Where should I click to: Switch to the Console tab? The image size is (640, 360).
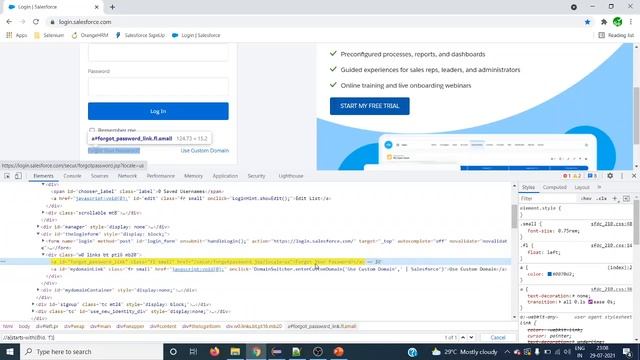(72, 176)
